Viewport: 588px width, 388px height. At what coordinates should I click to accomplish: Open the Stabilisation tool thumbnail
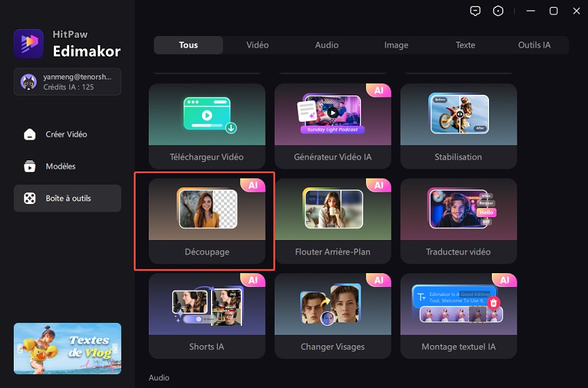click(x=459, y=114)
